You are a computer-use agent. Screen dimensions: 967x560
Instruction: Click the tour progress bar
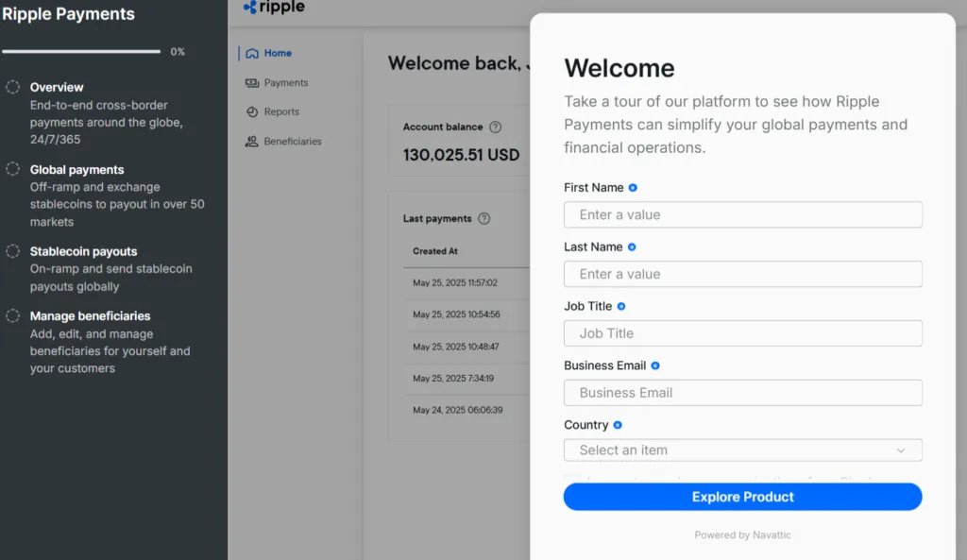click(x=81, y=52)
